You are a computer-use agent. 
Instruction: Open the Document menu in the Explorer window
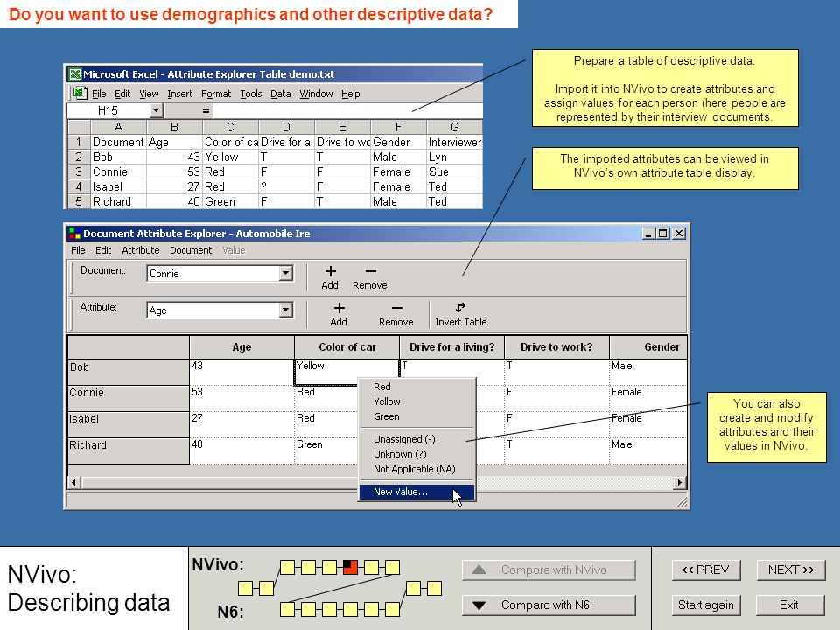191,250
